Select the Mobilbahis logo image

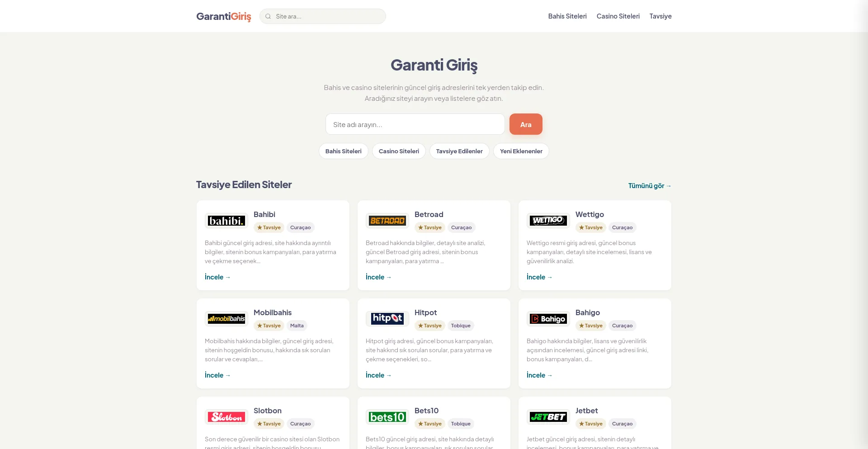point(226,319)
